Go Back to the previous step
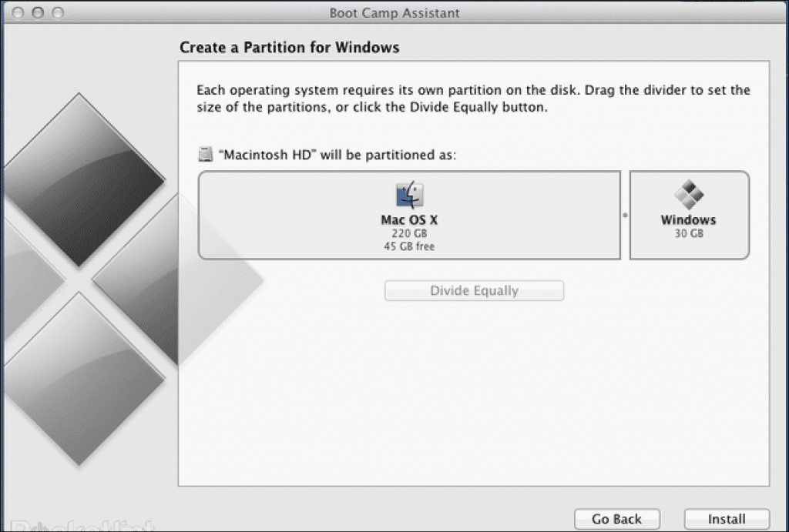The height and width of the screenshot is (532, 789). (617, 518)
